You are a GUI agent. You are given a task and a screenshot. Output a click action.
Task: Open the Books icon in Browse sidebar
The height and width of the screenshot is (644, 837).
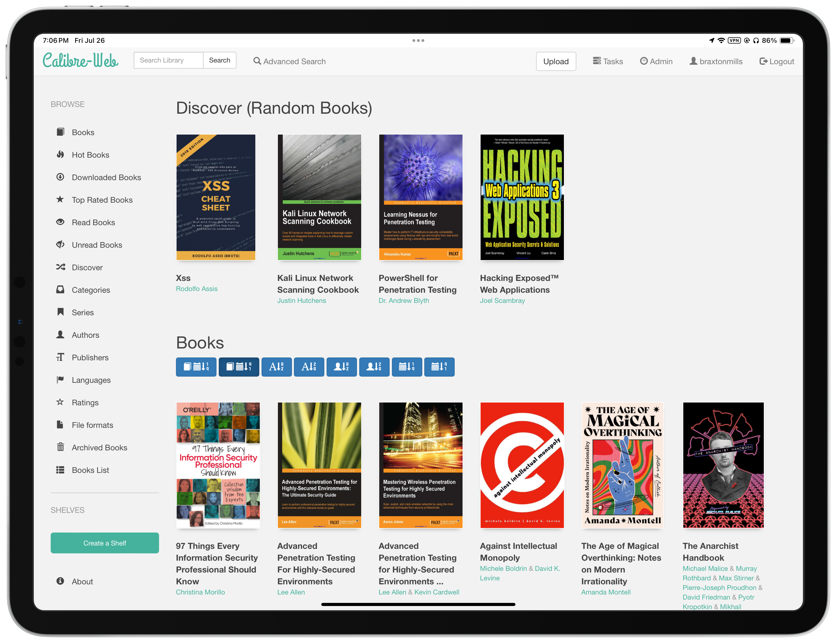click(x=60, y=132)
